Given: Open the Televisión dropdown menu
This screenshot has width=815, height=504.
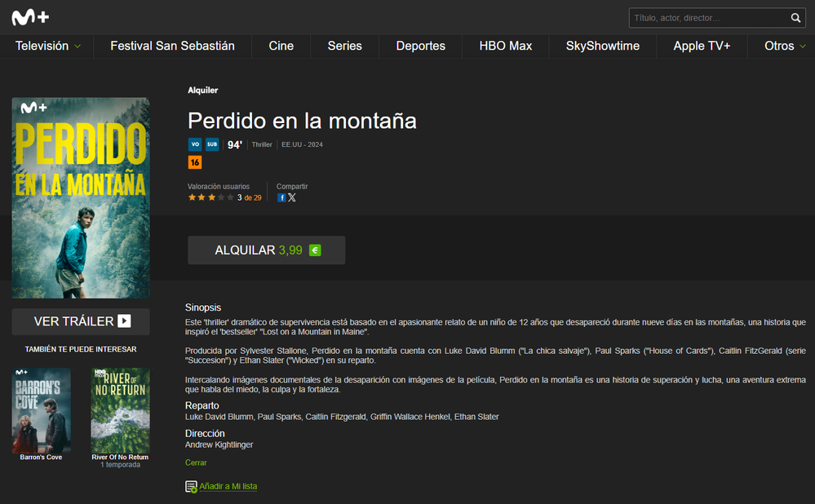Looking at the screenshot, I should tap(47, 46).
